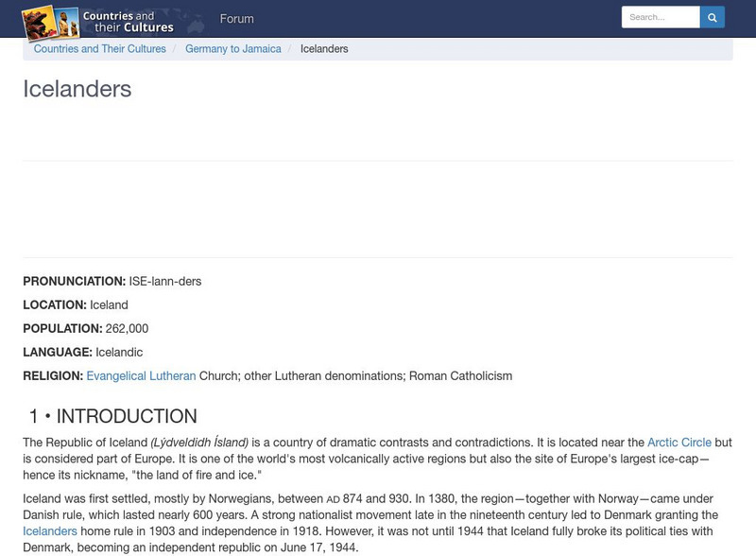
Task: Click the LOCATION label
Action: pyautogui.click(x=55, y=305)
